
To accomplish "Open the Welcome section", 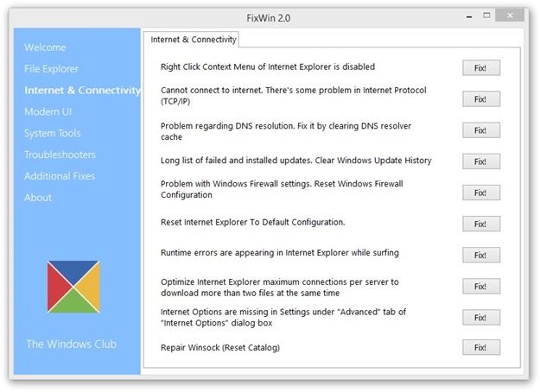I will tap(45, 47).
